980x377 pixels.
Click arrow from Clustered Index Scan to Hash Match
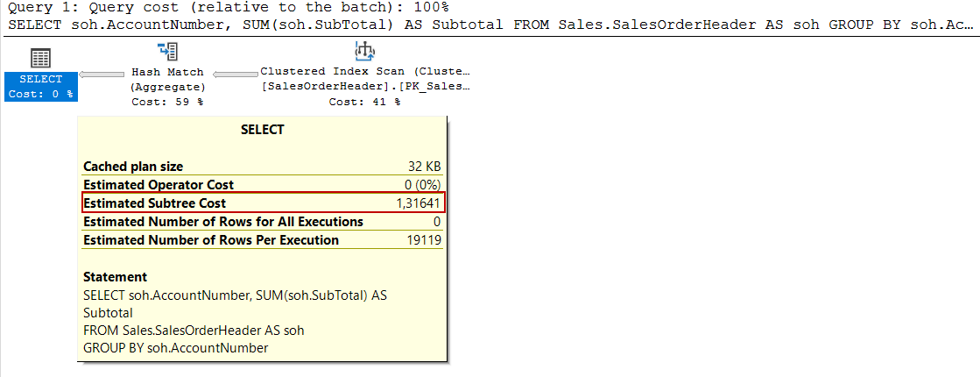coord(235,75)
